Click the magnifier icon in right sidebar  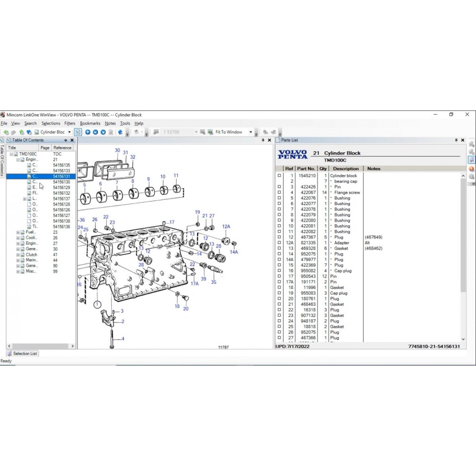(x=471, y=177)
